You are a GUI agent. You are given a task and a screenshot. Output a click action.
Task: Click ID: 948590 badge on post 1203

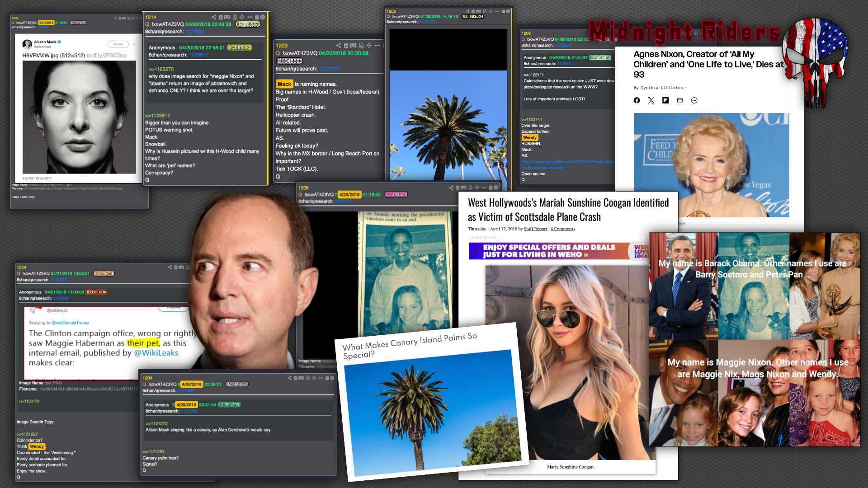(289, 61)
